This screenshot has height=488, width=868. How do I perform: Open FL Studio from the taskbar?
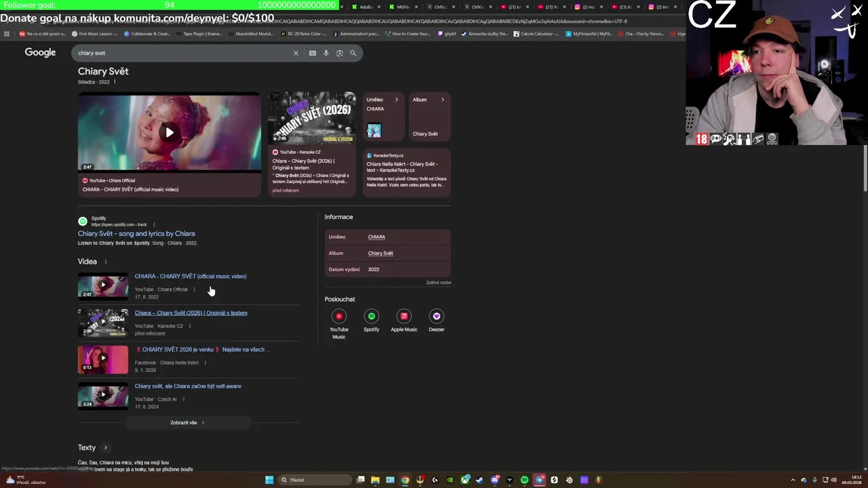pos(599,480)
